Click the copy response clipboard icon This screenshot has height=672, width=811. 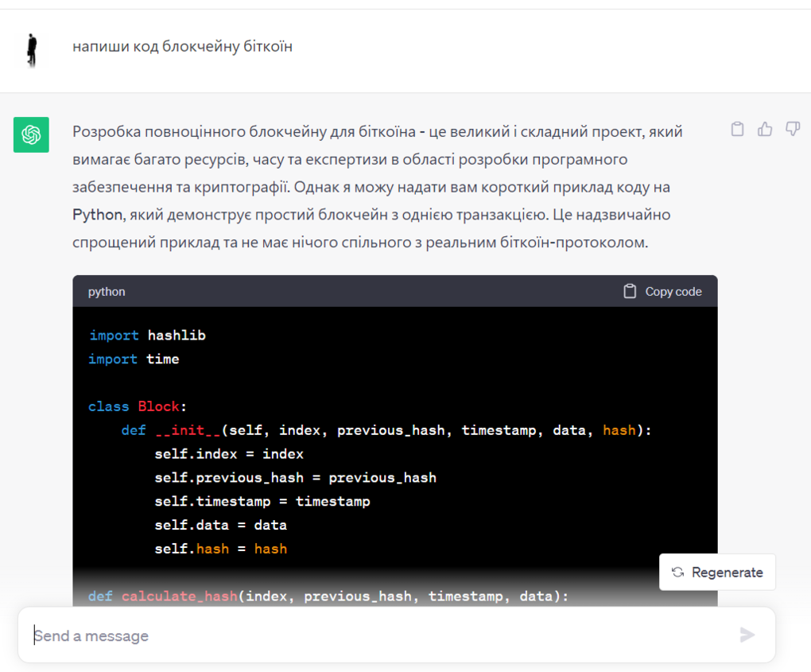click(737, 129)
